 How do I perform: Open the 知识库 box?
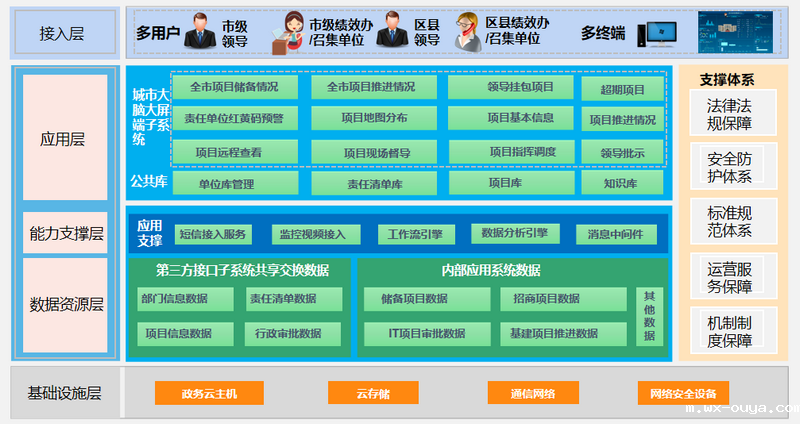click(x=621, y=184)
